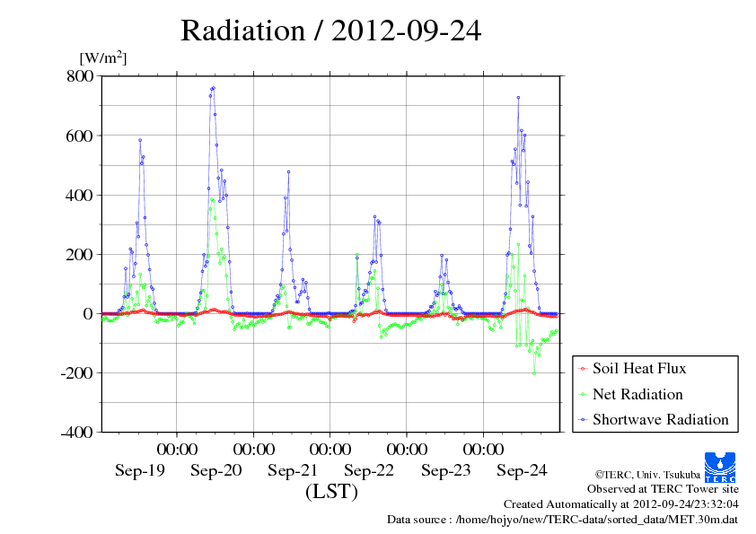
Task: Click the y-axis value '400'
Action: 79,195
